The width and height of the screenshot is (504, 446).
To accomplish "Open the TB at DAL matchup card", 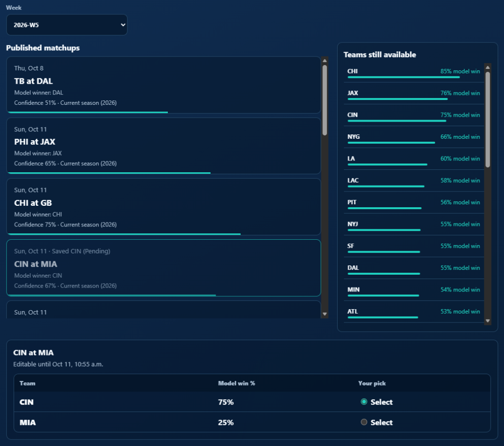I will point(163,85).
